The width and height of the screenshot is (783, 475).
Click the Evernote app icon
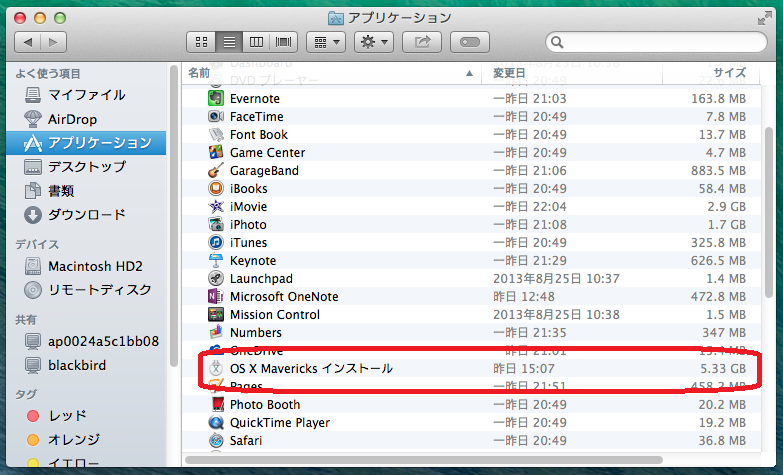216,98
